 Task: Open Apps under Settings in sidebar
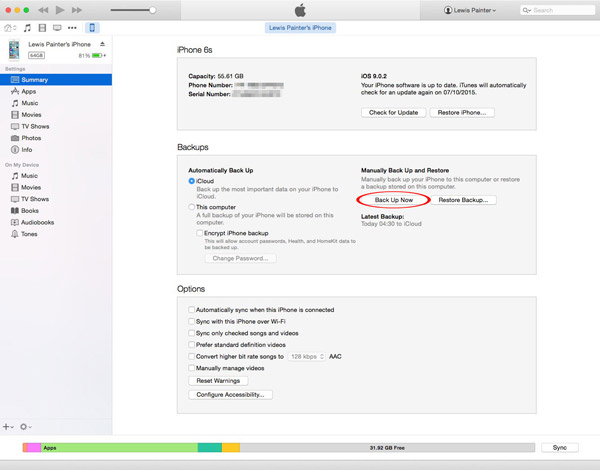click(29, 91)
